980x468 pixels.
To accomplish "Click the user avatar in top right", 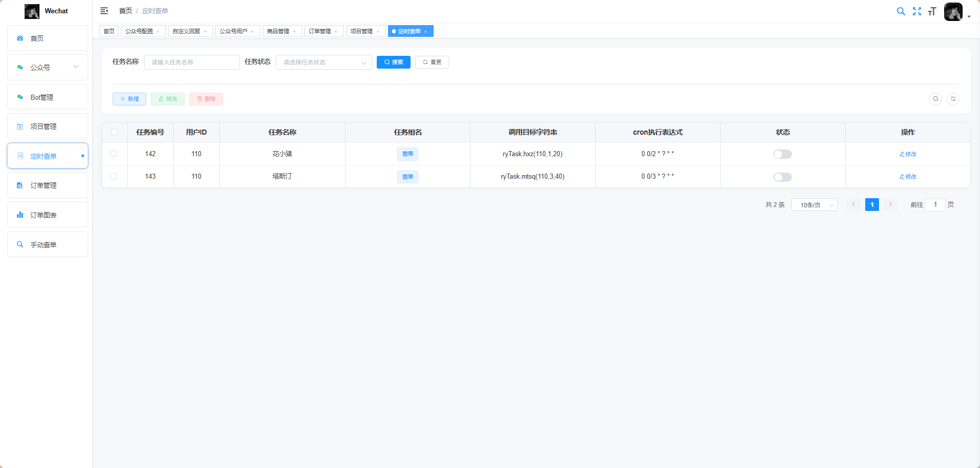I will (x=953, y=11).
